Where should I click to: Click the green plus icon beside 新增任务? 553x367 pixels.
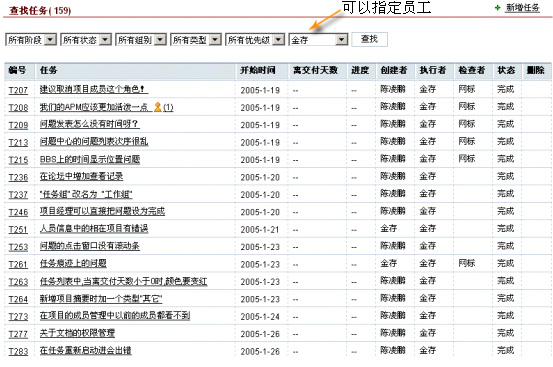click(x=498, y=7)
